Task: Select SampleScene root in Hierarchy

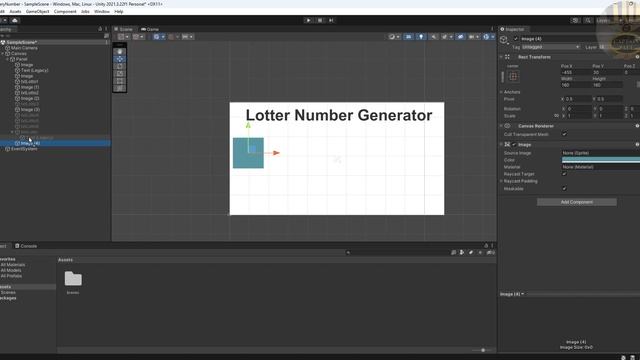Action: (22, 42)
